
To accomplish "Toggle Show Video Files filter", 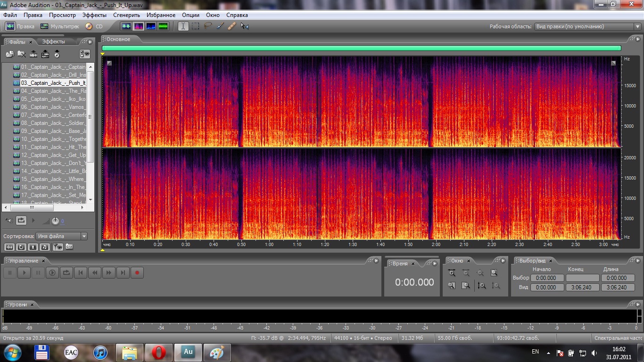I will (x=33, y=247).
